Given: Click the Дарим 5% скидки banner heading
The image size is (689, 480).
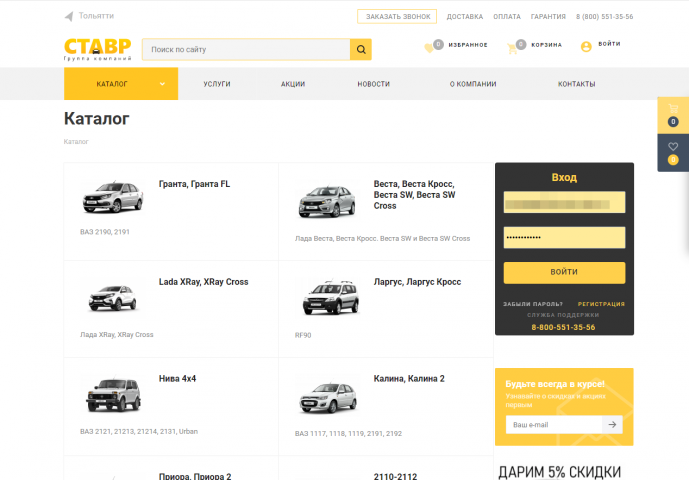Looking at the screenshot, I should (559, 472).
